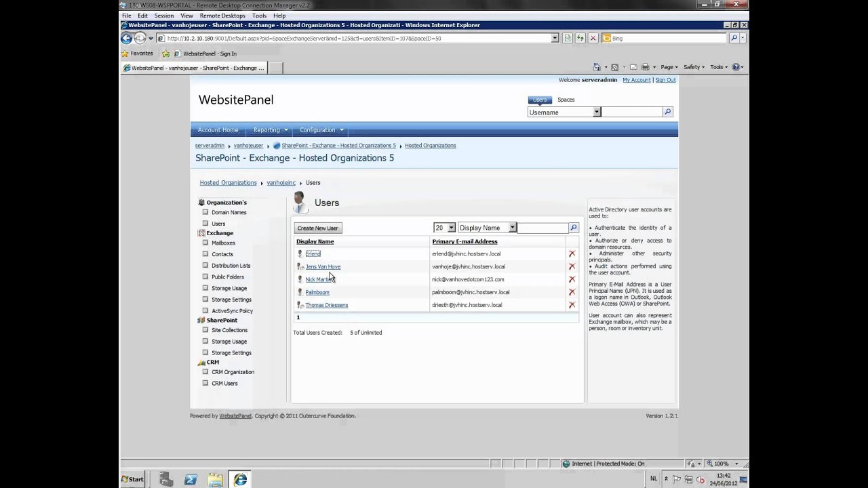The width and height of the screenshot is (868, 488).
Task: Select the Users search tab
Action: pyautogui.click(x=540, y=100)
